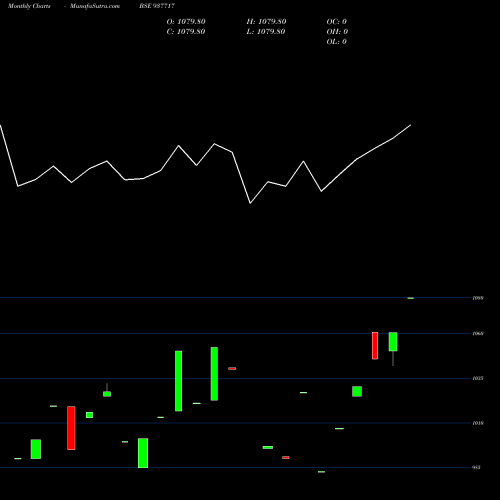Select the OC: 0 value
The width and height of the screenshot is (500, 500).
pyautogui.click(x=337, y=22)
